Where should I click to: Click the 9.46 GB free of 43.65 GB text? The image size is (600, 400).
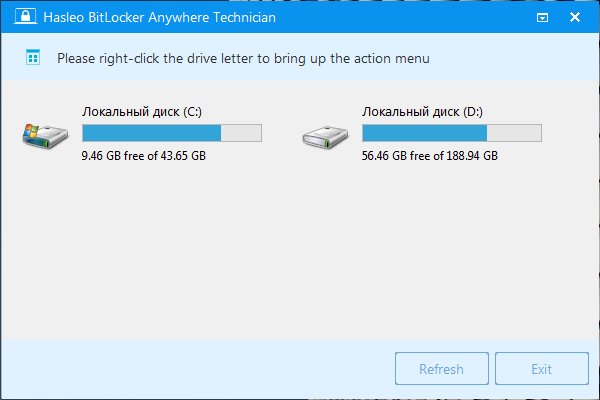(x=144, y=156)
